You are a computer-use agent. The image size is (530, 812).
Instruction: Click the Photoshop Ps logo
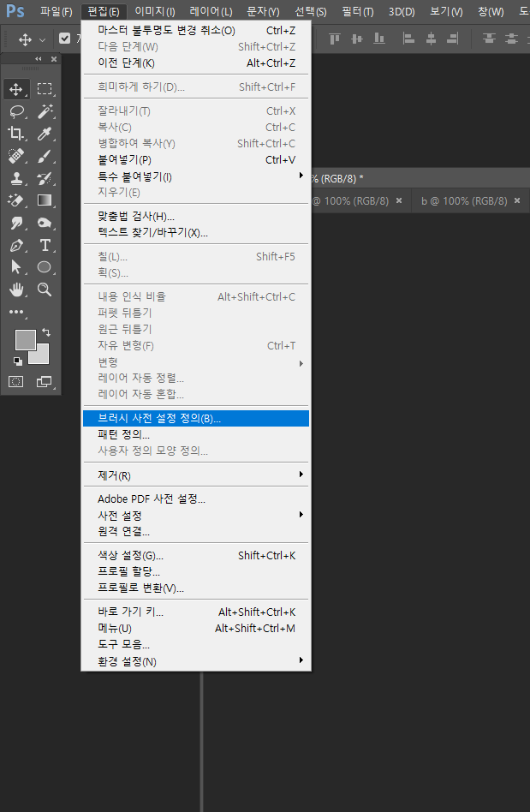(x=15, y=11)
